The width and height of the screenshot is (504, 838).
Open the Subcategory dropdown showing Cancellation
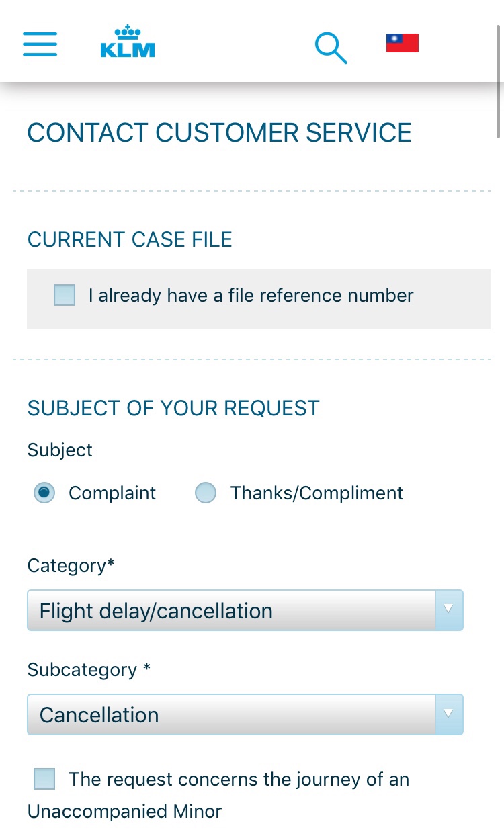pyautogui.click(x=232, y=714)
